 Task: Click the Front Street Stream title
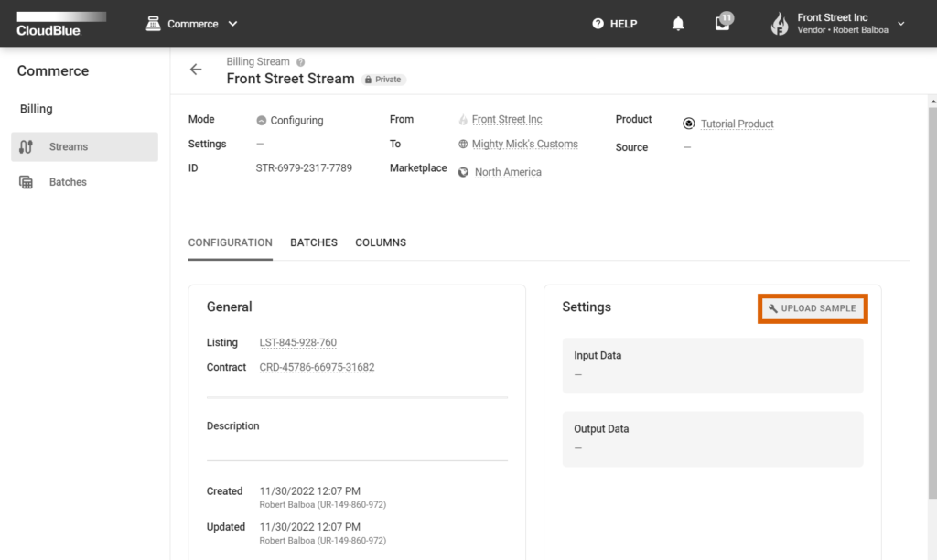tap(290, 79)
